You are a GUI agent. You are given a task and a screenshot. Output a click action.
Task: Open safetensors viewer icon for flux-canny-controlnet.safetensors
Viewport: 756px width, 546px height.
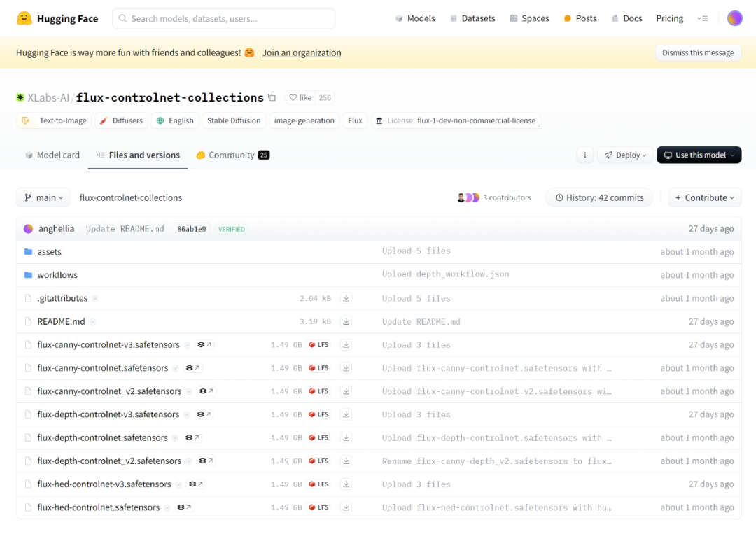click(x=193, y=368)
